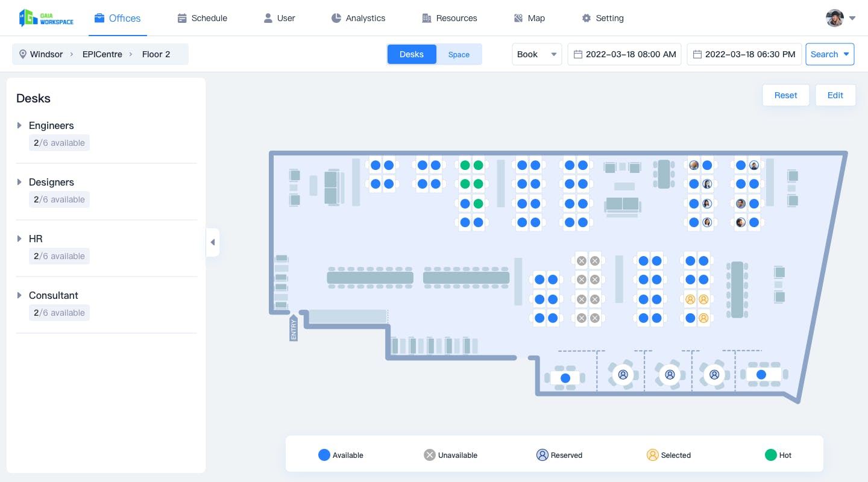The height and width of the screenshot is (482, 868).
Task: Click the Unavailable icon in the legend
Action: pos(430,455)
